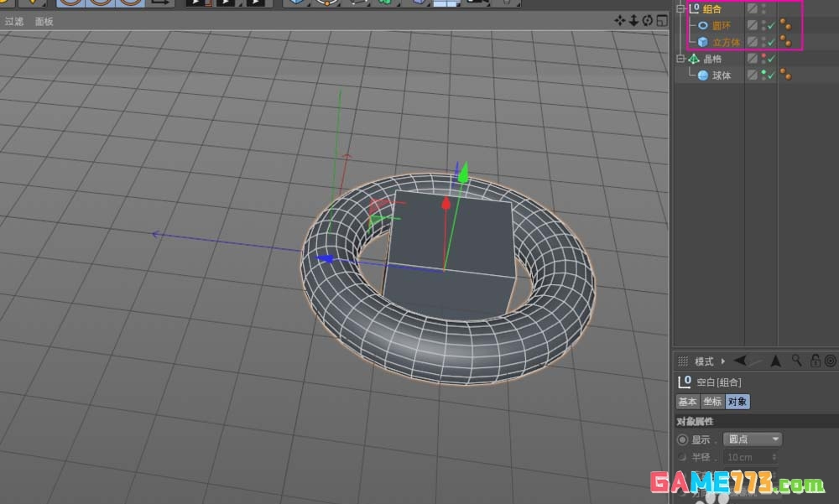Collapse the 组合 group in object manager
The image size is (839, 504).
[x=681, y=8]
